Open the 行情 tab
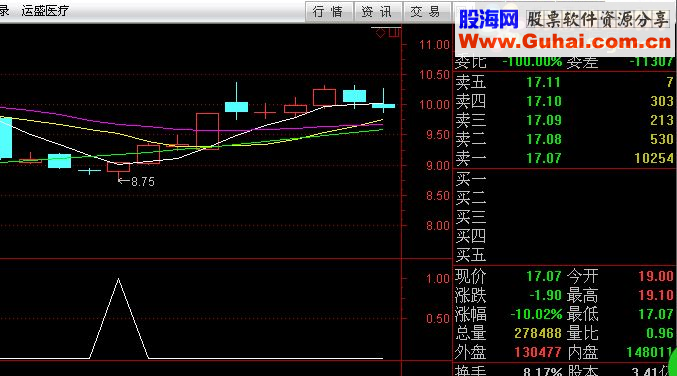677x376 pixels. pyautogui.click(x=329, y=12)
